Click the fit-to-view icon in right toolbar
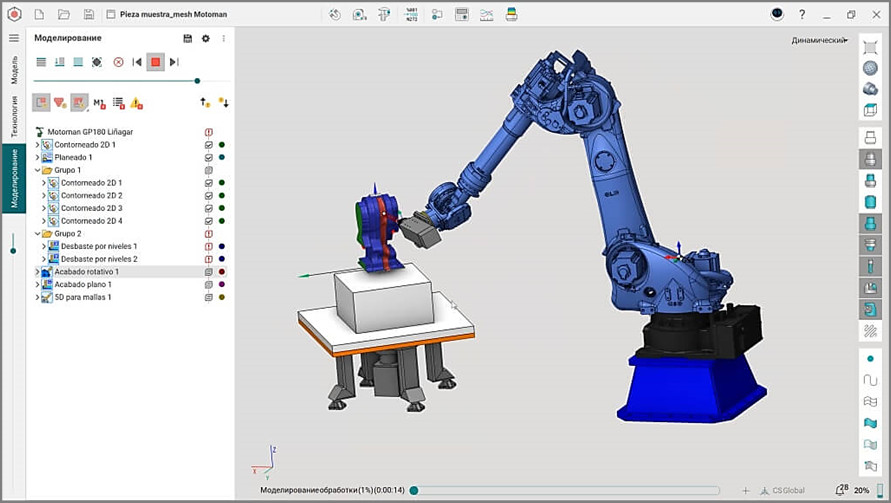The height and width of the screenshot is (503, 891). click(870, 47)
